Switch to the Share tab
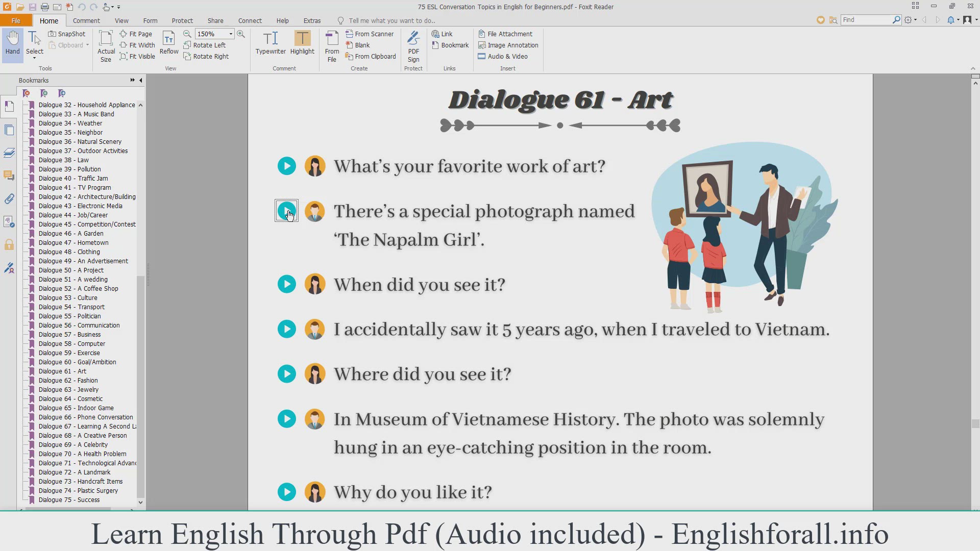 tap(215, 20)
